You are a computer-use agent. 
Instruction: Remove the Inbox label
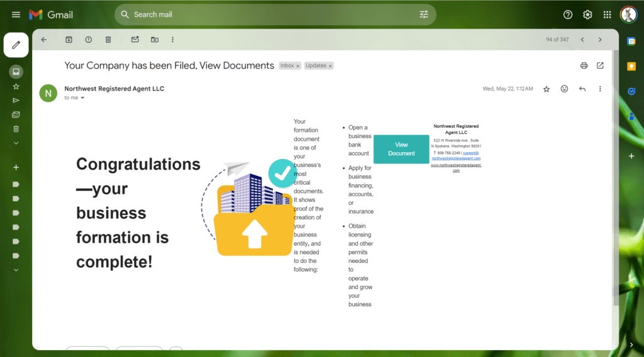click(297, 66)
